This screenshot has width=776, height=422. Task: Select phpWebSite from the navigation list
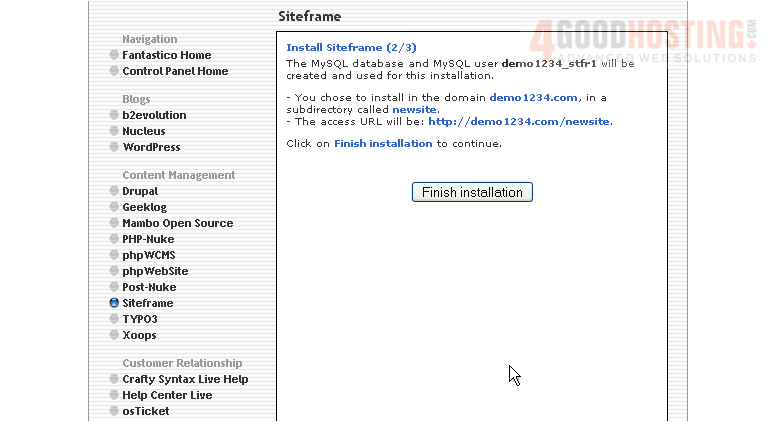point(155,271)
